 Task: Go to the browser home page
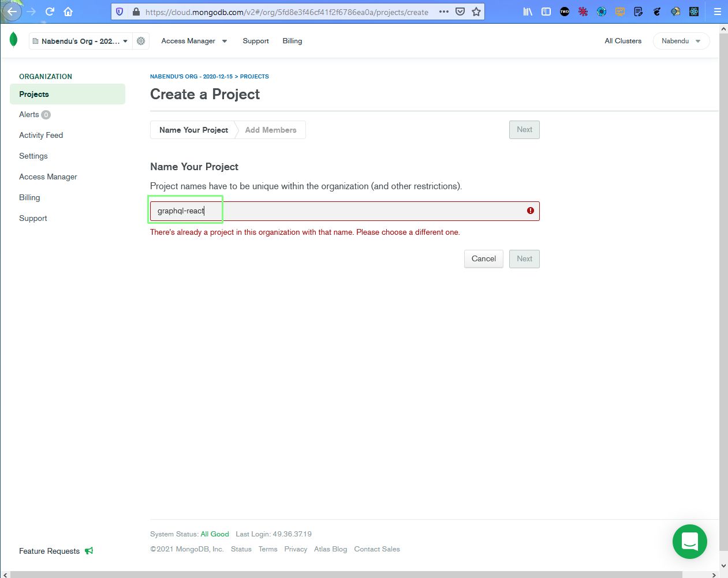coord(68,12)
